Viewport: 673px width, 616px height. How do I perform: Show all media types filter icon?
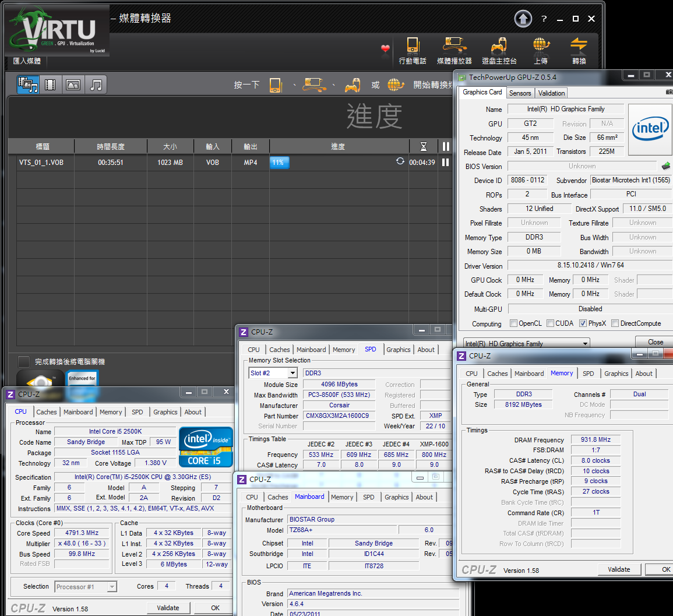click(28, 85)
